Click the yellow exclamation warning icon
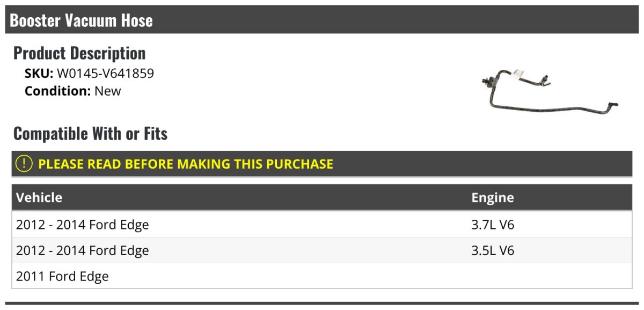This screenshot has height=310, width=644. coord(24,164)
